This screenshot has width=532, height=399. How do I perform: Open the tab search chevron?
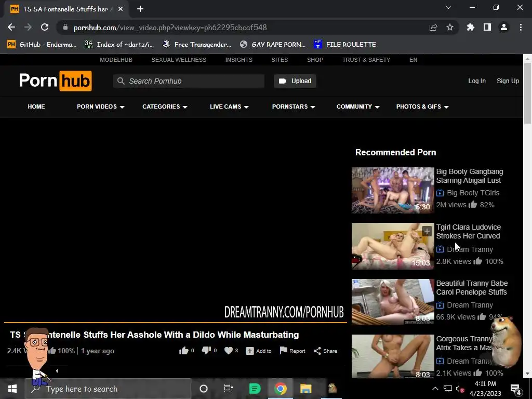448,7
